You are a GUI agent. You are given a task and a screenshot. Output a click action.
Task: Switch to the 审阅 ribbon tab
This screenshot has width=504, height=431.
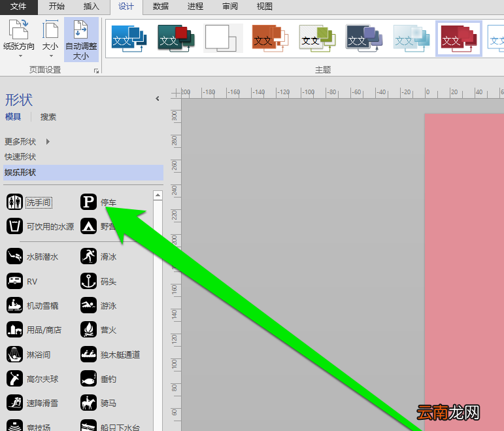click(x=230, y=7)
